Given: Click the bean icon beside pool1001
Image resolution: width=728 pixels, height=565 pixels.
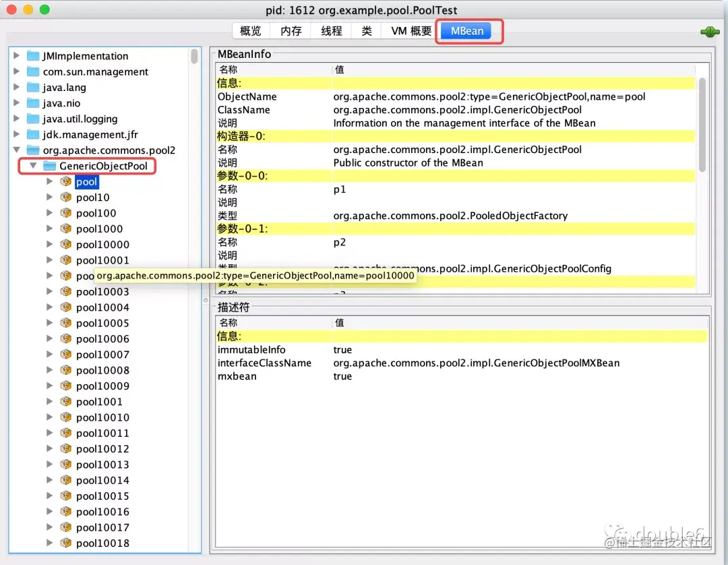Looking at the screenshot, I should 66,402.
